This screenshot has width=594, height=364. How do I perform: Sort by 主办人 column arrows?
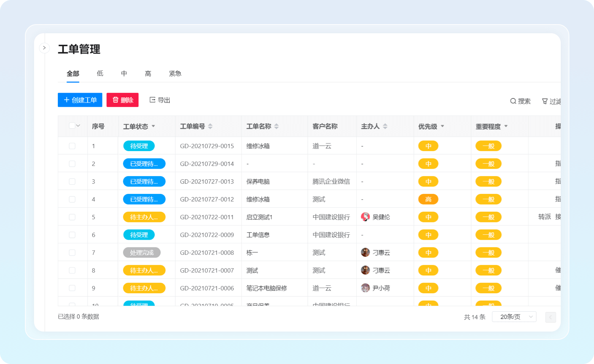click(x=385, y=126)
